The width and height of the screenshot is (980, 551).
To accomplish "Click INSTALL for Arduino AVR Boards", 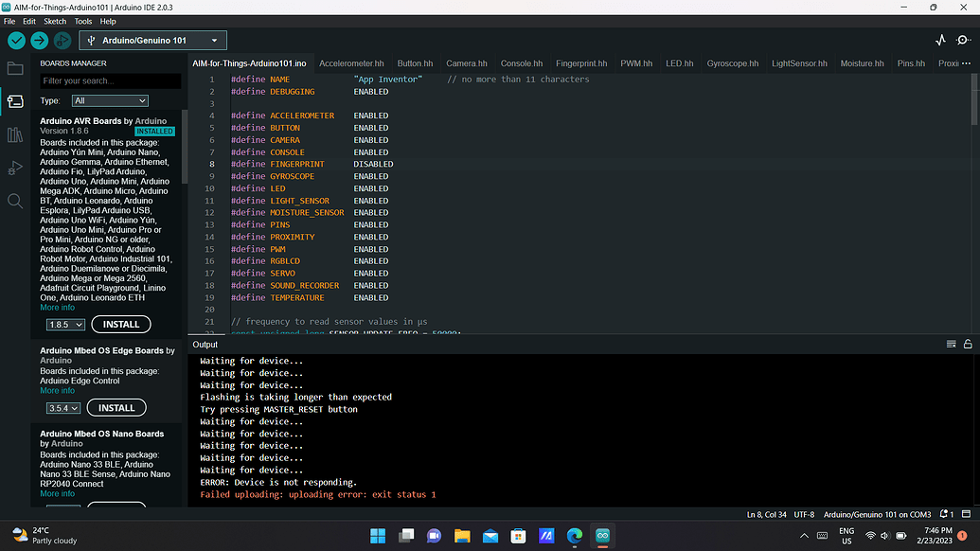I will tap(120, 324).
